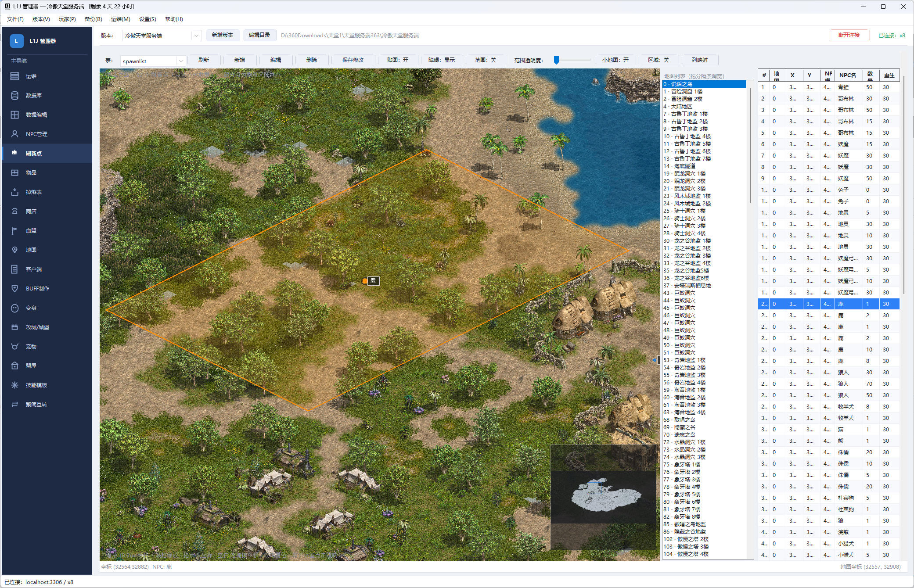This screenshot has width=914, height=588.
Task: Toggle the 障碍: 显示 button
Action: pos(442,60)
